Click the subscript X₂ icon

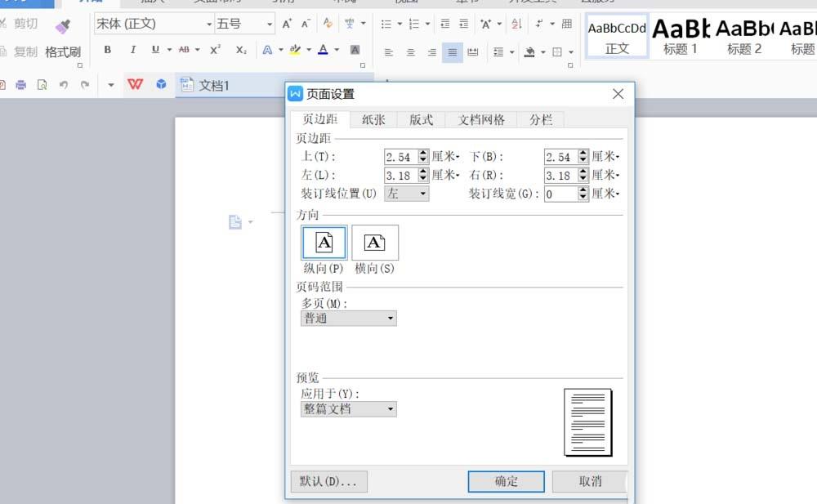coord(242,50)
